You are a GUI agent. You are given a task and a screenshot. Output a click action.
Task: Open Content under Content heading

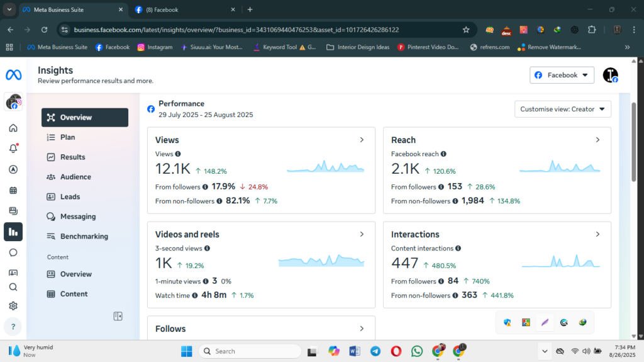point(85,294)
